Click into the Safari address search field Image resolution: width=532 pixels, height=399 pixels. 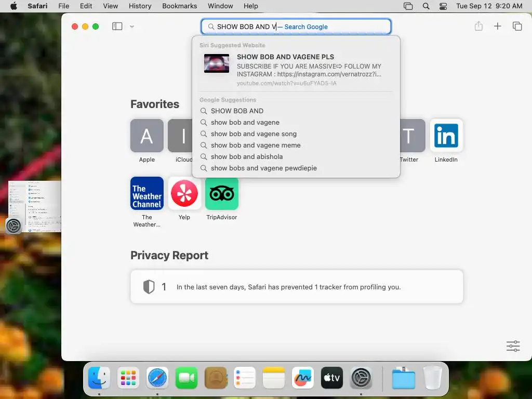coord(296,26)
